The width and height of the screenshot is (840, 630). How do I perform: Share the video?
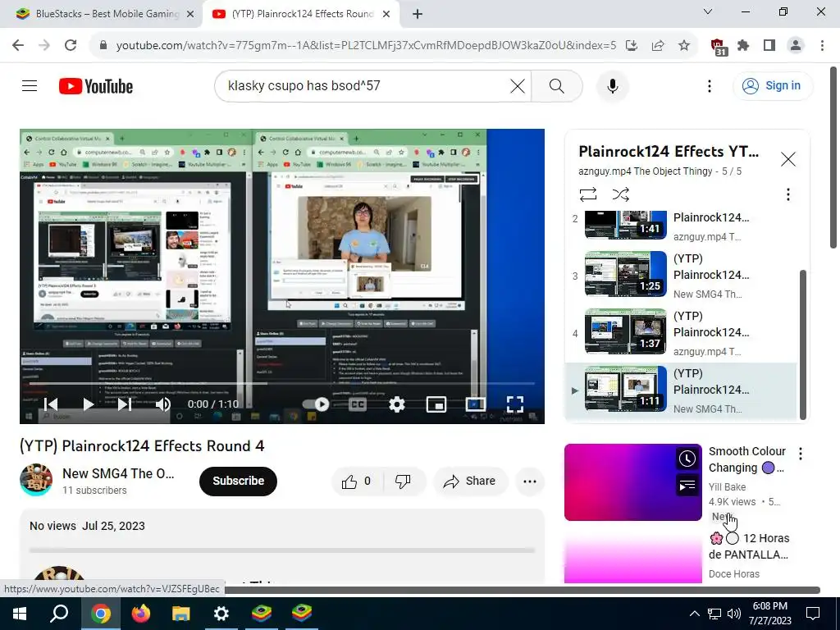pos(469,481)
